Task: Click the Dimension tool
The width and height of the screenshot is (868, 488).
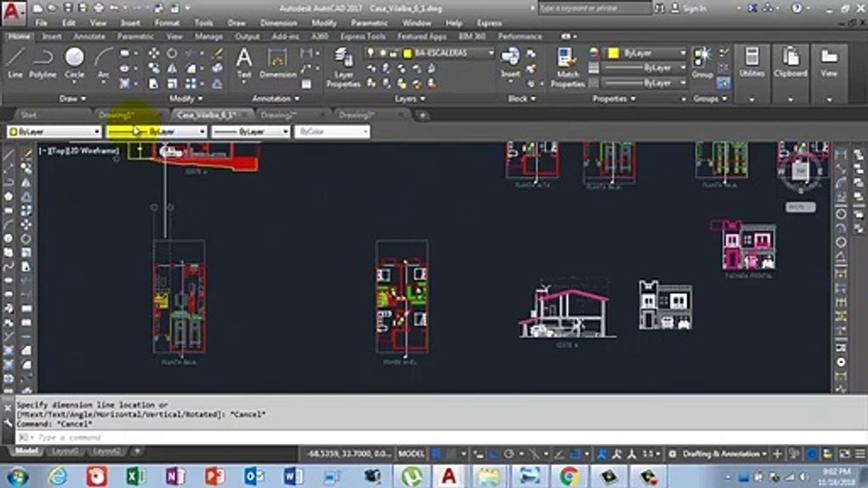Action: pyautogui.click(x=277, y=63)
